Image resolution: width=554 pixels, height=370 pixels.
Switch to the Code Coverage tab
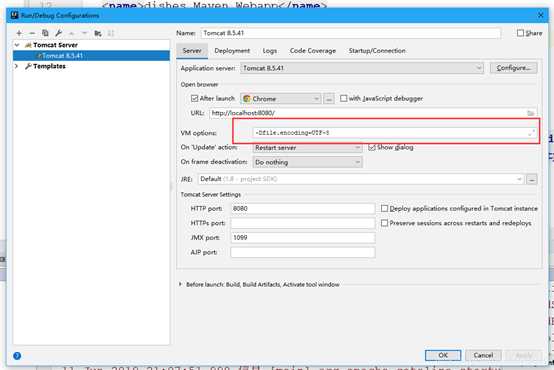(x=313, y=51)
